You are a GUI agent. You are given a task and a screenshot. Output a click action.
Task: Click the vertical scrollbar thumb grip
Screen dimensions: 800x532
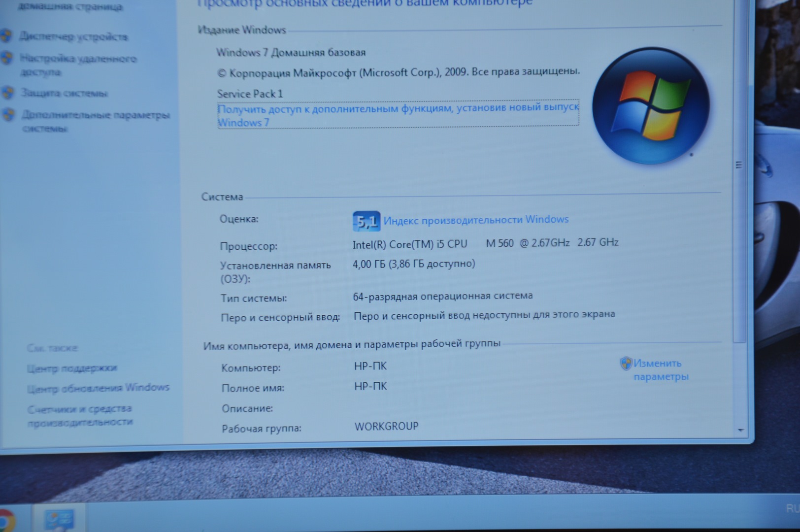[738, 165]
